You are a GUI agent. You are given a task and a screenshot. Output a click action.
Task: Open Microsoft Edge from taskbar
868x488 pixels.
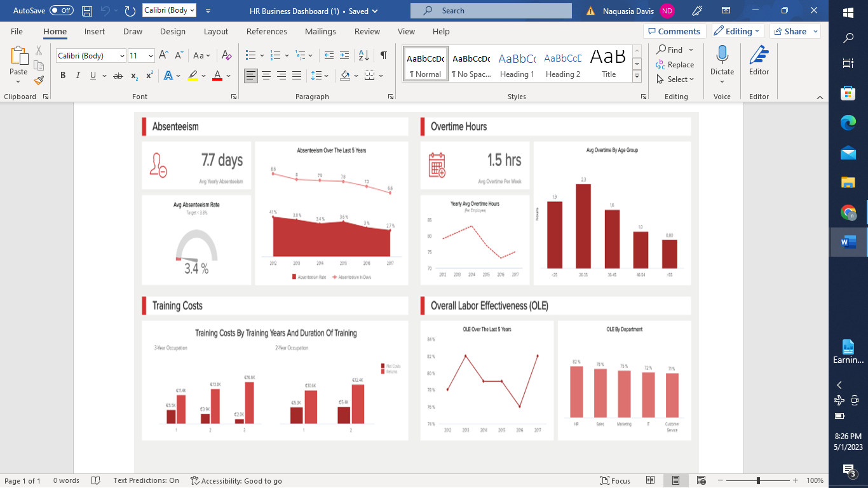[848, 123]
